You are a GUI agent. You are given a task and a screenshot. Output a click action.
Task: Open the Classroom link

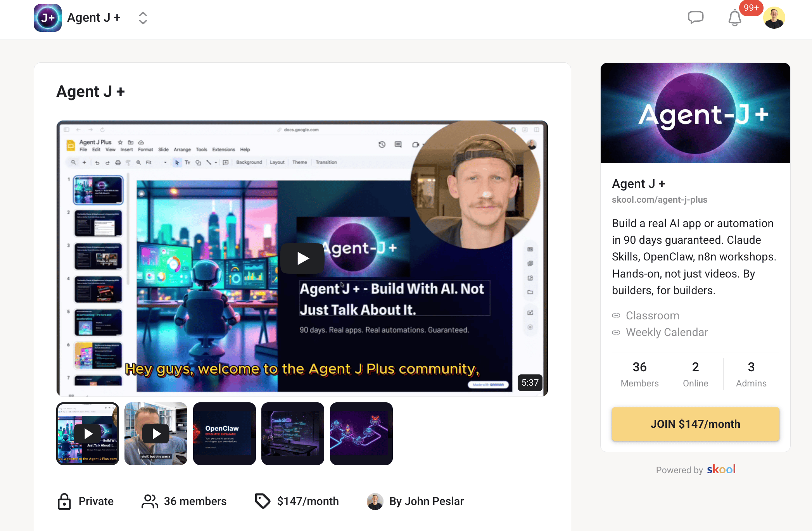click(652, 315)
